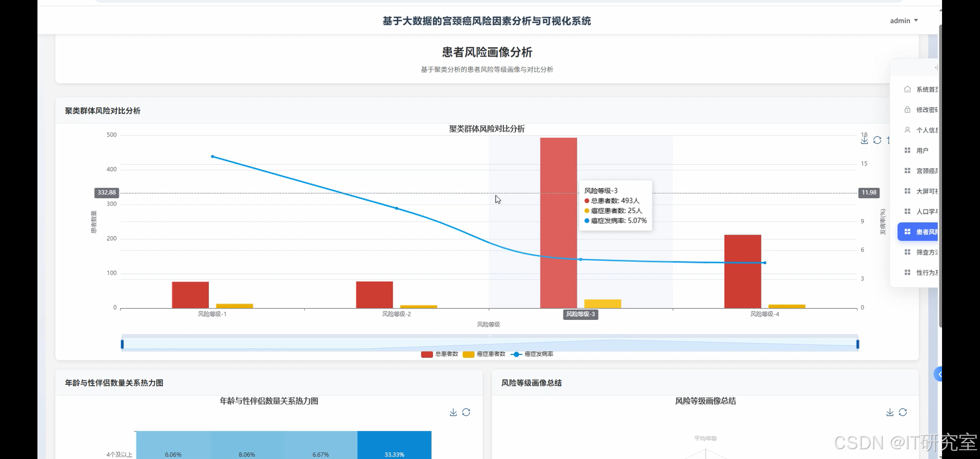Click the 6.06% heatmap cell
Viewport: 980px width, 459px height.
pos(173,445)
